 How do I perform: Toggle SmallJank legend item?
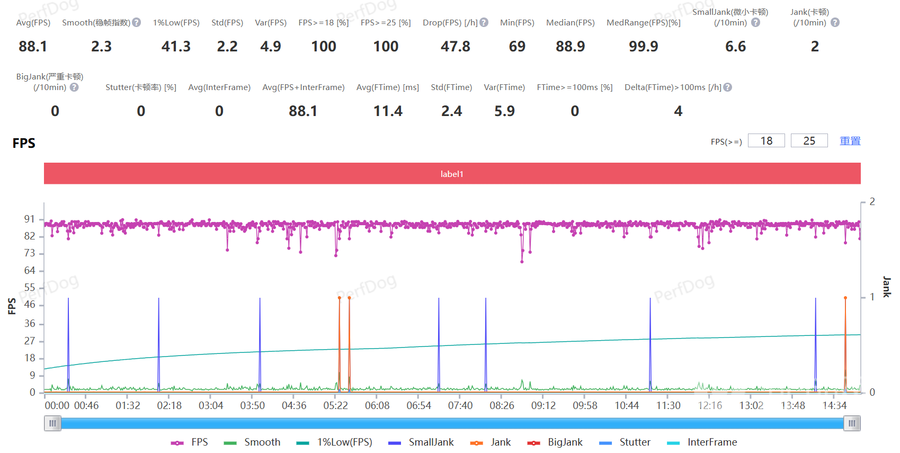(x=421, y=442)
